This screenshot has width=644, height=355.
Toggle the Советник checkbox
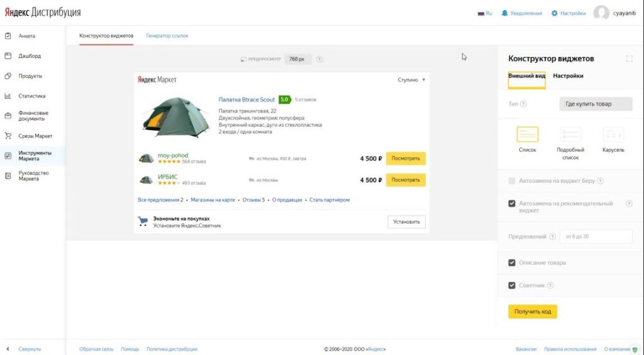(512, 285)
